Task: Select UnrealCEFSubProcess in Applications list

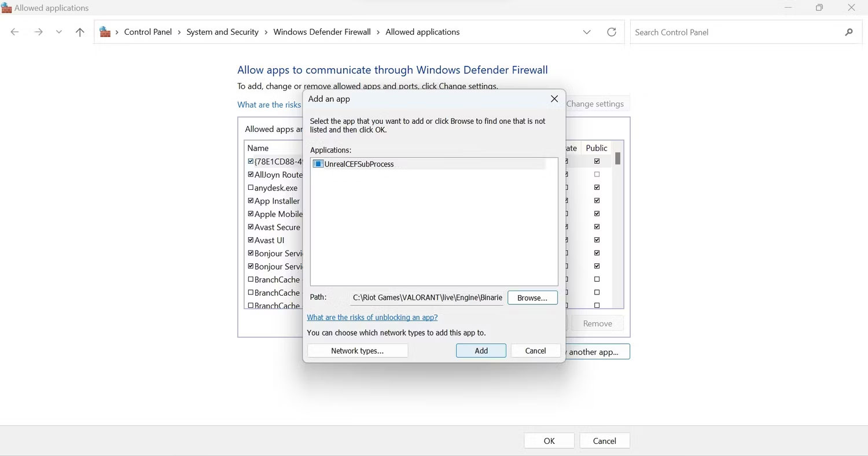Action: click(x=428, y=164)
